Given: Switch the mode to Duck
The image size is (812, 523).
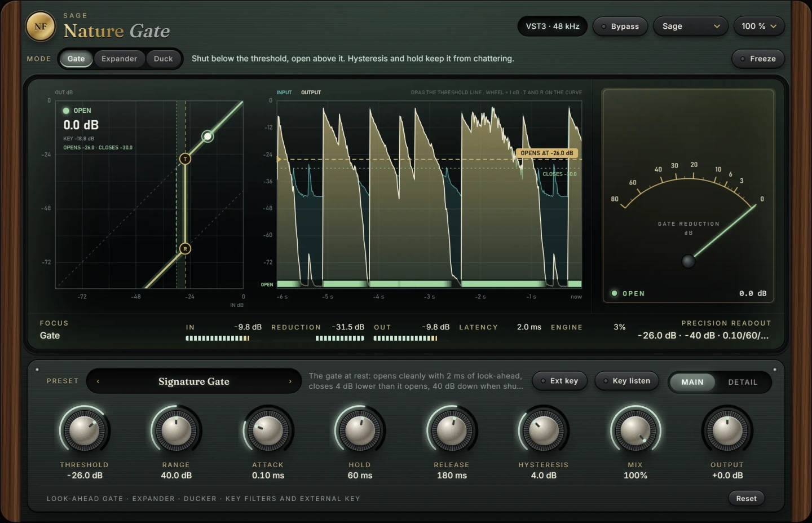Looking at the screenshot, I should click(164, 59).
